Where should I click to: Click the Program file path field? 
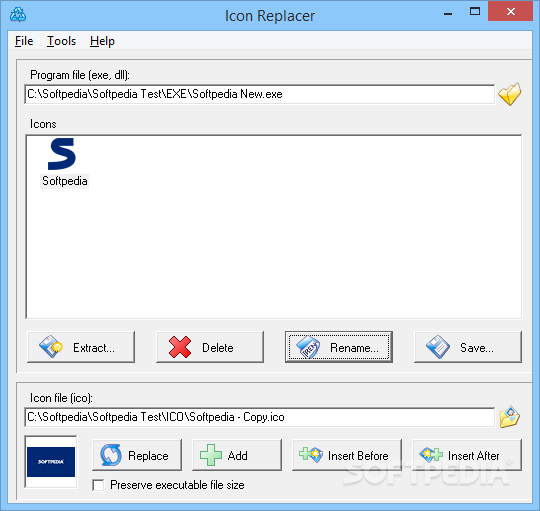pyautogui.click(x=260, y=94)
